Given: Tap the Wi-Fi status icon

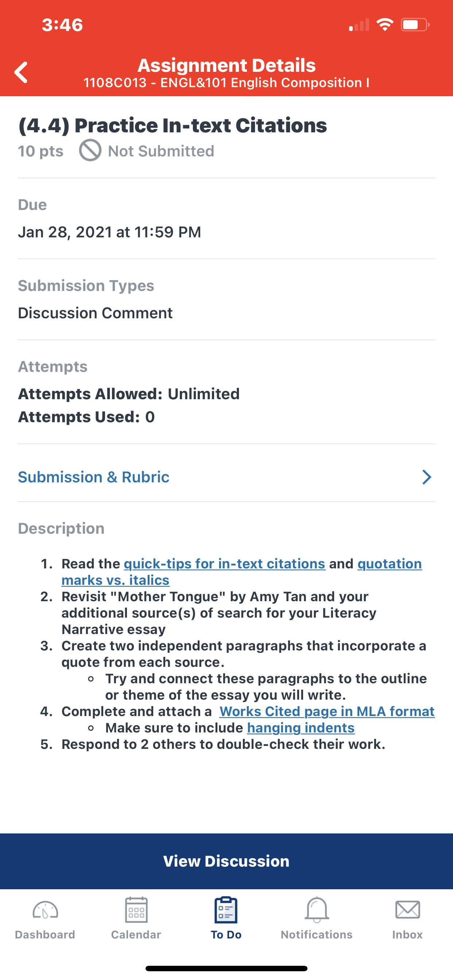Looking at the screenshot, I should click(385, 25).
